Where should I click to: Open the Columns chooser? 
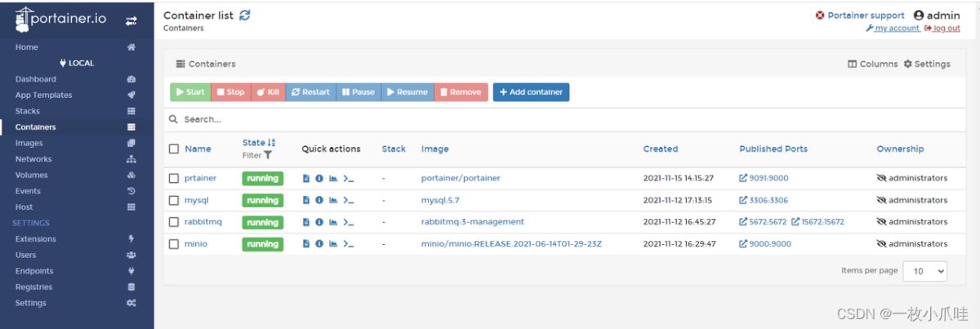873,64
